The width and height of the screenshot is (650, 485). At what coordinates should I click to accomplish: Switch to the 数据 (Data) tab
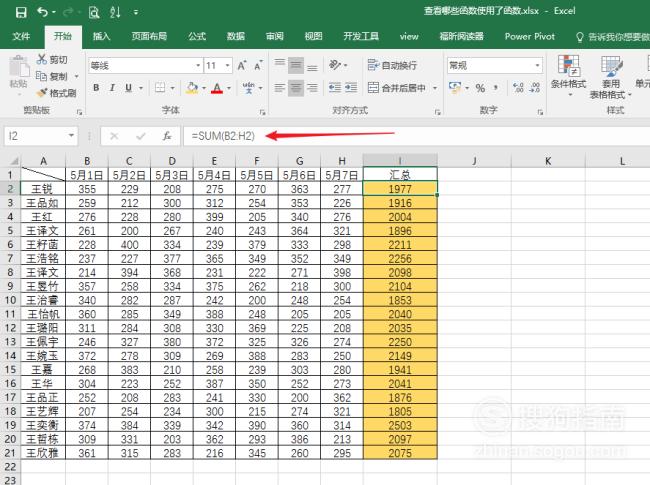(235, 36)
